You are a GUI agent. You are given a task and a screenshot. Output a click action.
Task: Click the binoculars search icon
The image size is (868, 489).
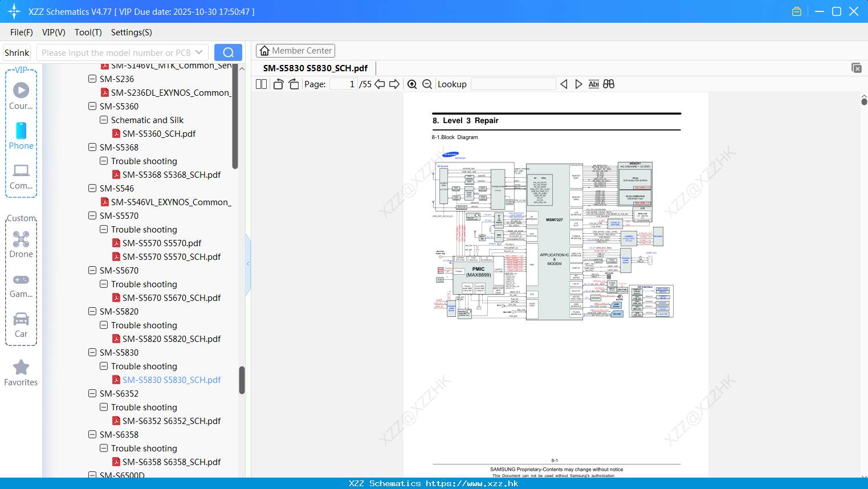pos(609,84)
